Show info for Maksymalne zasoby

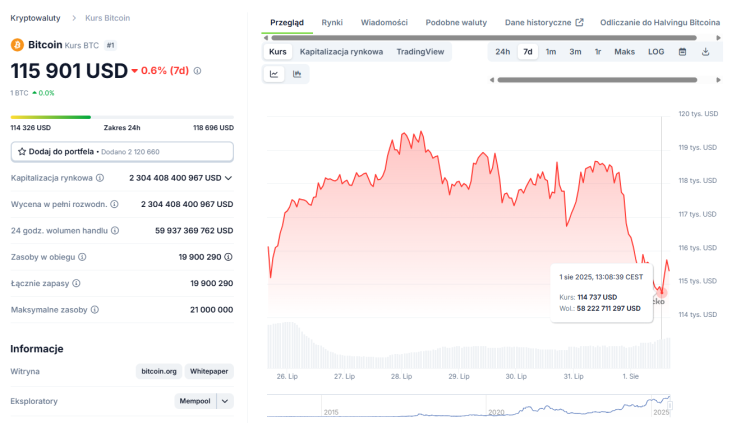coord(95,310)
